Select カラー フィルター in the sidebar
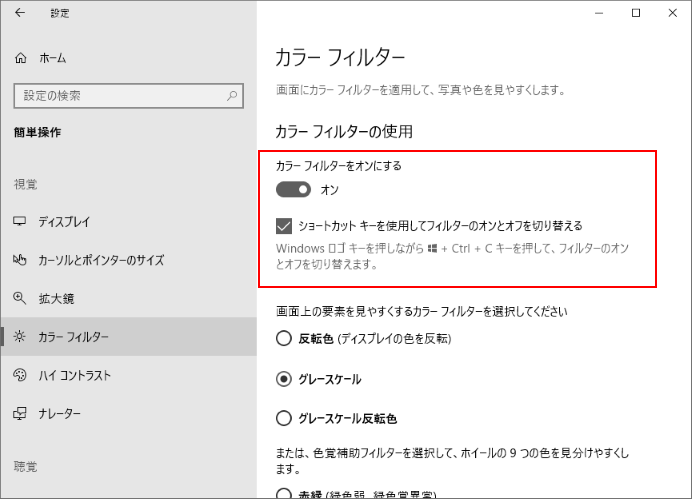Screen dimensions: 692x499 (x=128, y=337)
